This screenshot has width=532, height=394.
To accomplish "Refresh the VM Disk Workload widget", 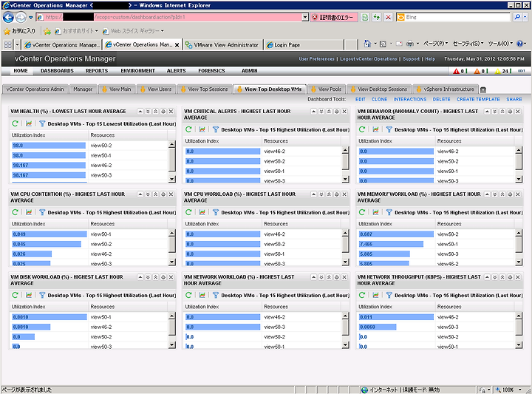I will tap(15, 295).
